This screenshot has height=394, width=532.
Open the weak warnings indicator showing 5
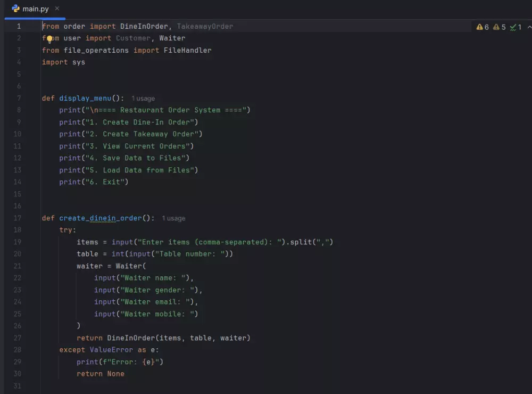coord(499,27)
